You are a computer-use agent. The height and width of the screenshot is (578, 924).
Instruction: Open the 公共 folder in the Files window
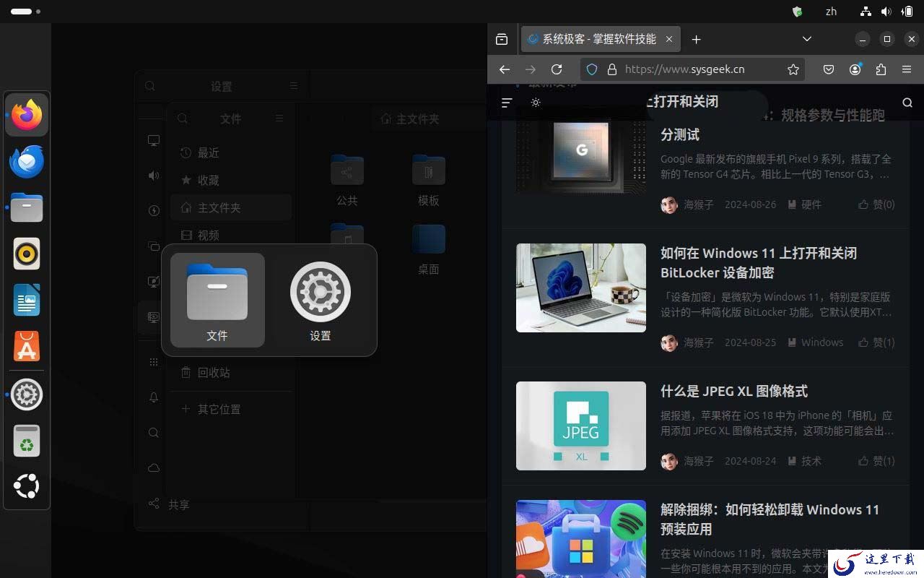tap(347, 180)
